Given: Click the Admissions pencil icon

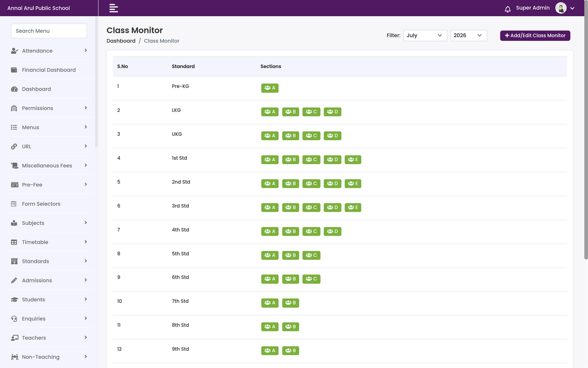Looking at the screenshot, I should click(x=14, y=280).
